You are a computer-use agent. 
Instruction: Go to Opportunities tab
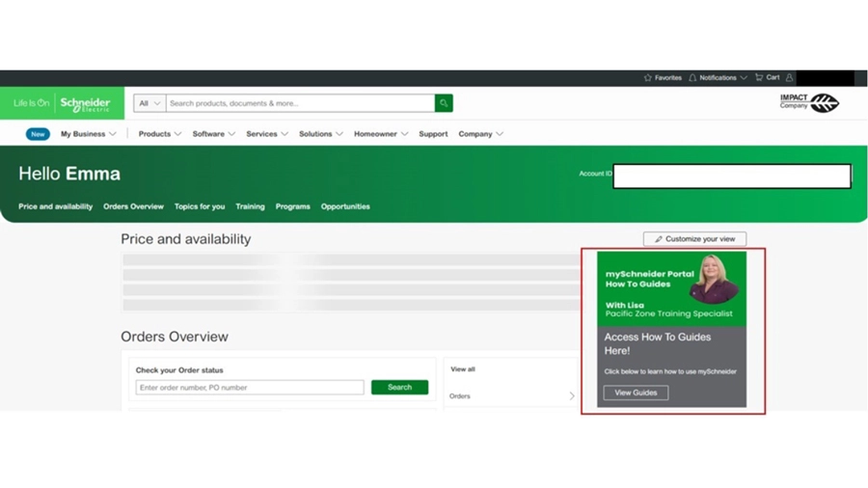coord(345,206)
